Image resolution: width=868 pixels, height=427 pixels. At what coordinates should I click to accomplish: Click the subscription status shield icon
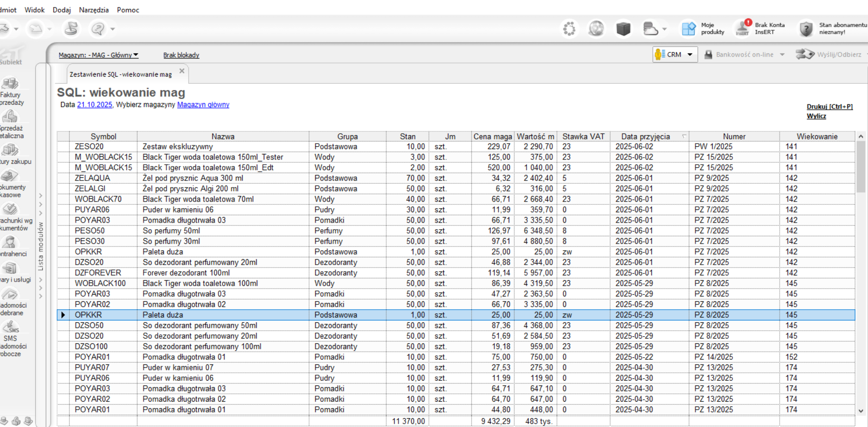806,29
